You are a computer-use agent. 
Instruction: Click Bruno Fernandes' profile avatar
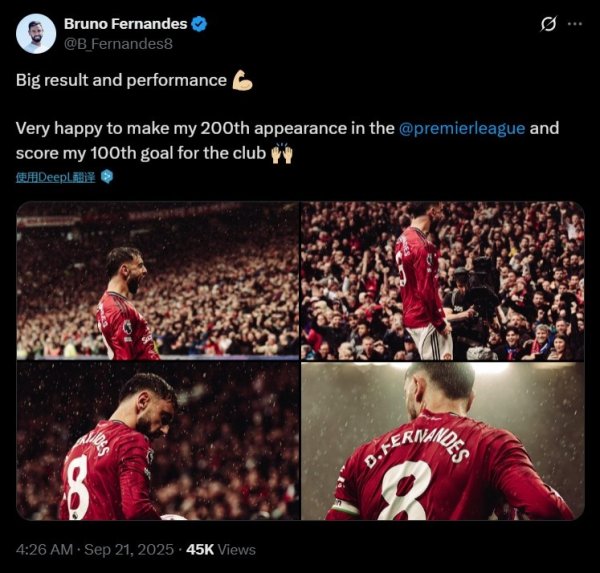36,33
